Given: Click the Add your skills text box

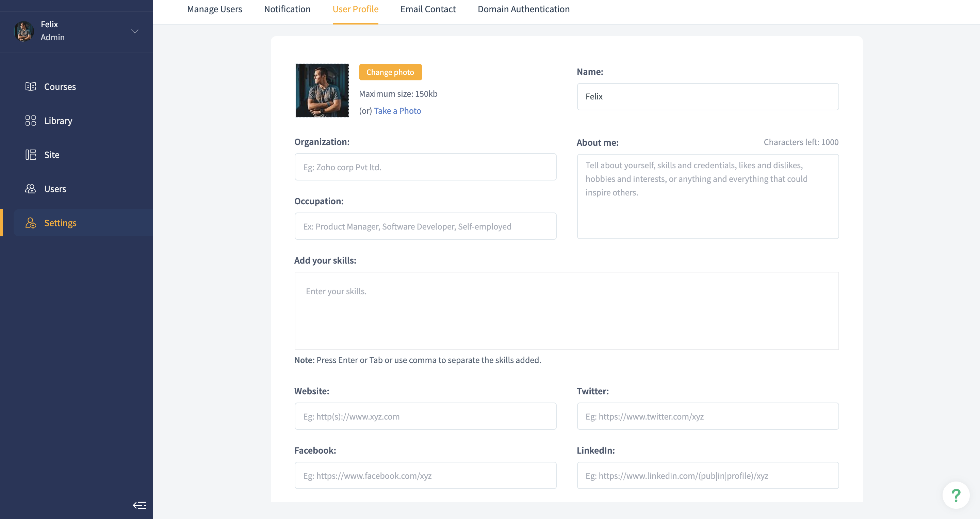Looking at the screenshot, I should (567, 311).
